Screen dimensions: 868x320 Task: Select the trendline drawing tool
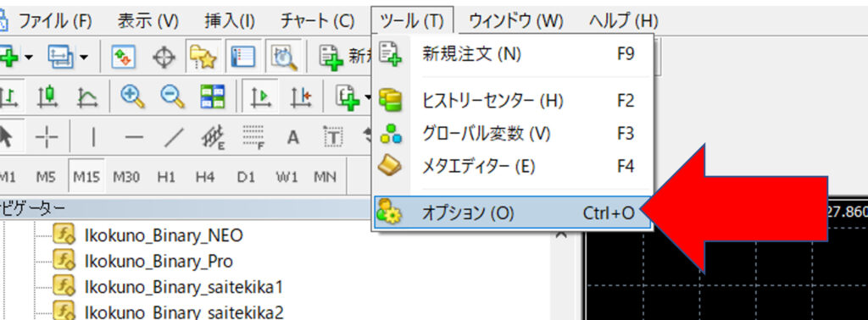tap(173, 137)
